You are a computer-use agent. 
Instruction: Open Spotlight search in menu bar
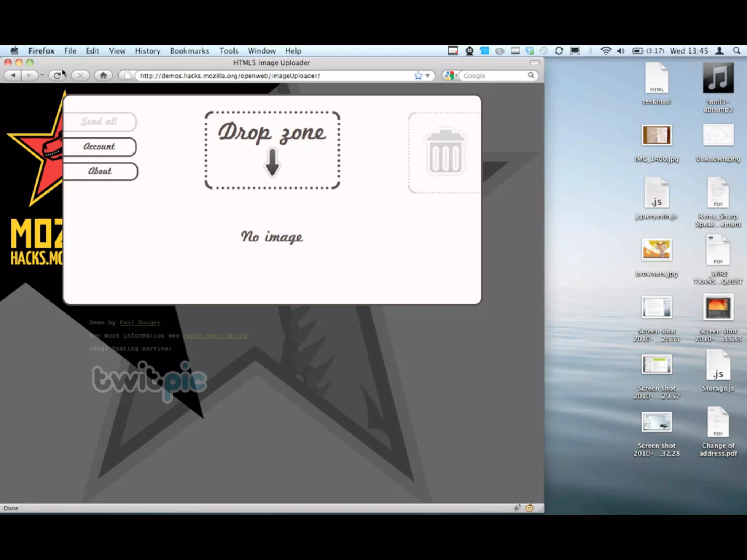[736, 51]
